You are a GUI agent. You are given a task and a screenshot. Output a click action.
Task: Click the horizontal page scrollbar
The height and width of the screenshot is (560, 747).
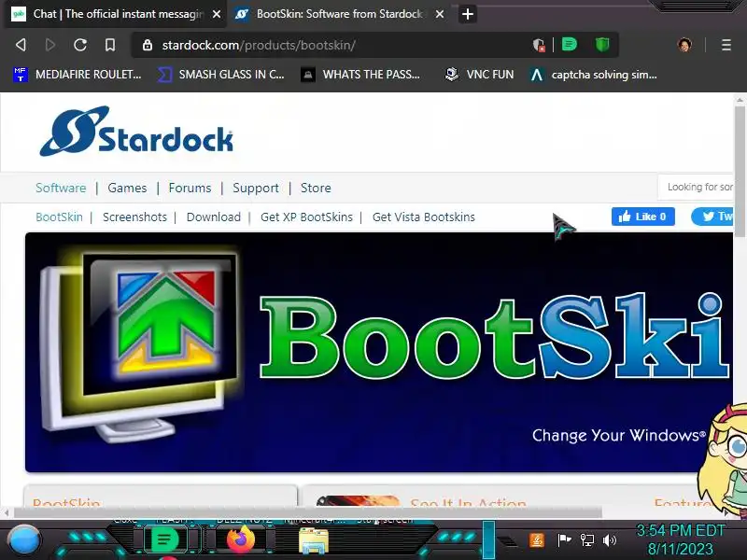point(308,512)
